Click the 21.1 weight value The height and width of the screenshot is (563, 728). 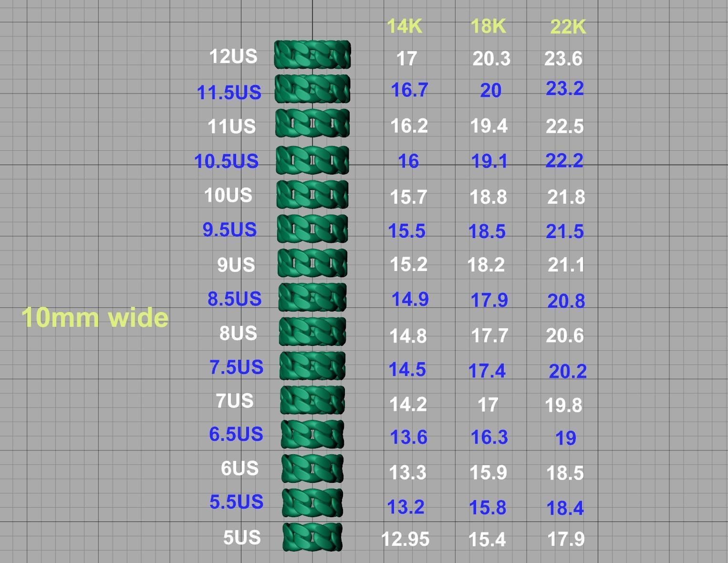(566, 265)
